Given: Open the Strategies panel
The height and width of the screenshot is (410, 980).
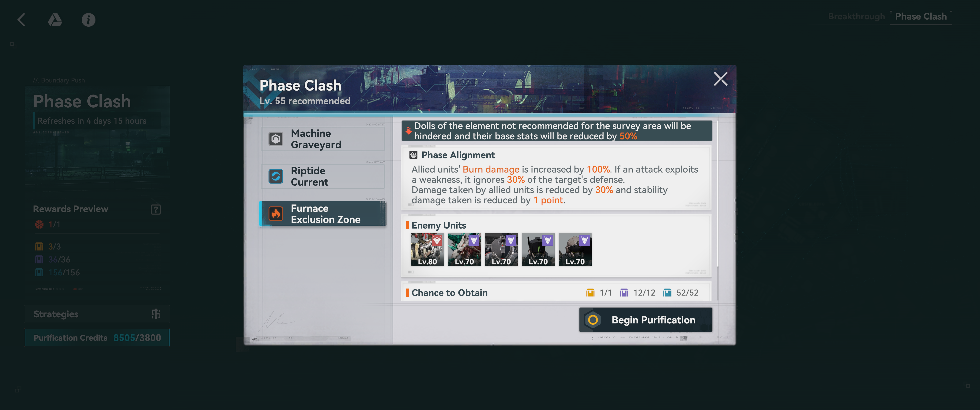Looking at the screenshot, I should pyautogui.click(x=97, y=314).
